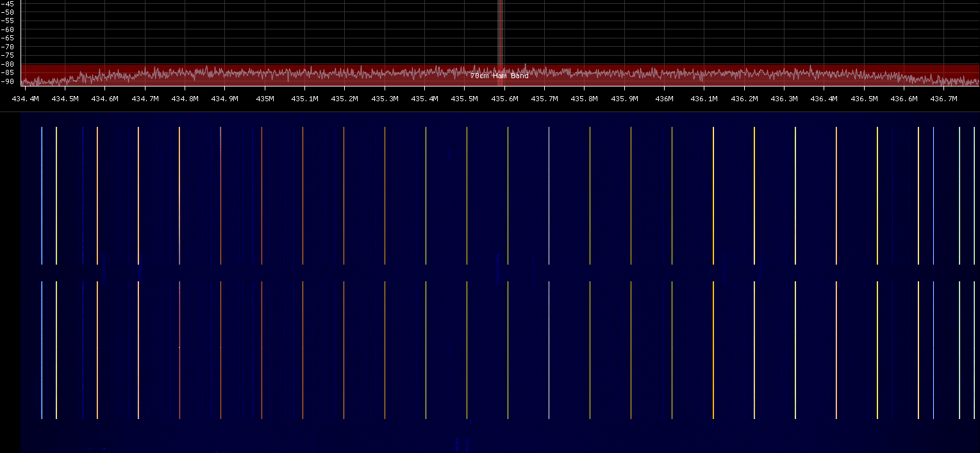This screenshot has width=980, height=453.
Task: Select the 435.7M axis label
Action: [545, 99]
